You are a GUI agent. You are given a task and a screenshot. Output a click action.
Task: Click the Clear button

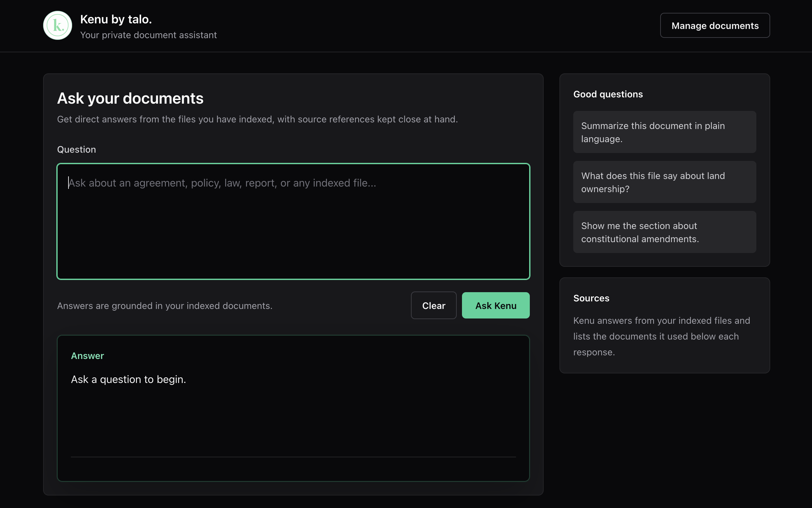(433, 305)
